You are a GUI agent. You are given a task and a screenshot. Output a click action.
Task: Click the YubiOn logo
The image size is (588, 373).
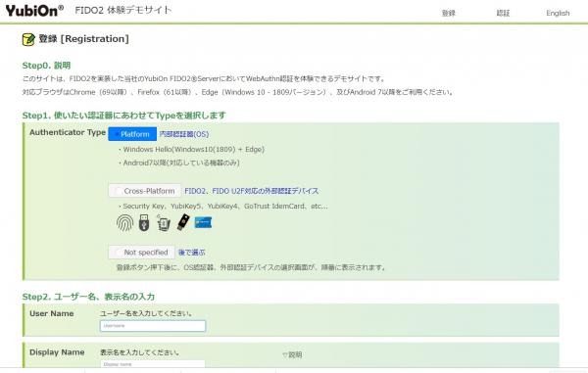coord(34,10)
